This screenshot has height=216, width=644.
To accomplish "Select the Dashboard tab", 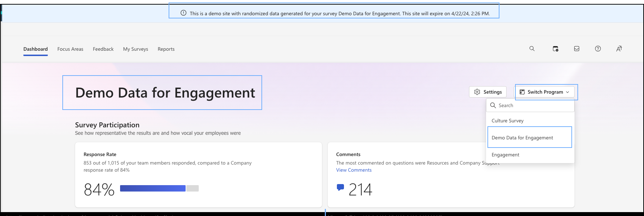I will tap(35, 49).
